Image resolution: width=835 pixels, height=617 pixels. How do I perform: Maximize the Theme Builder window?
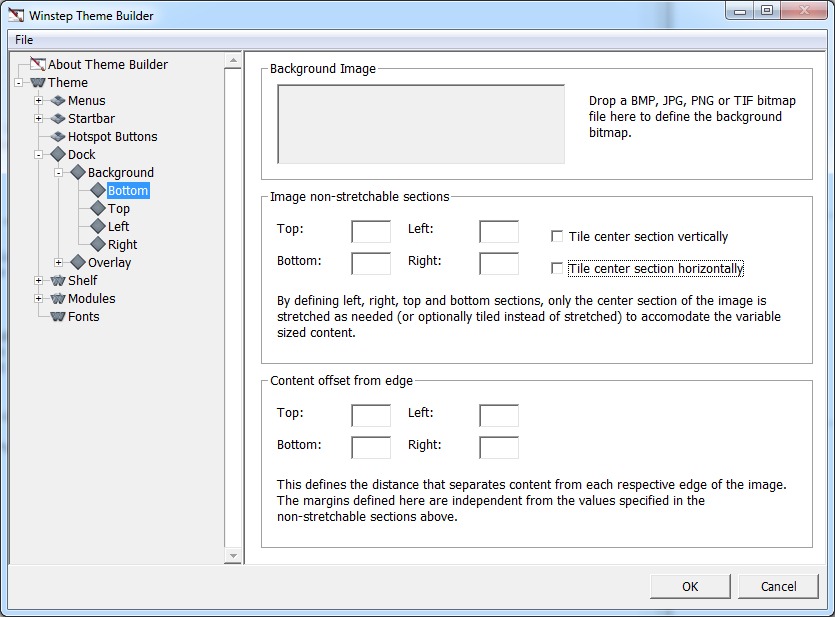767,11
